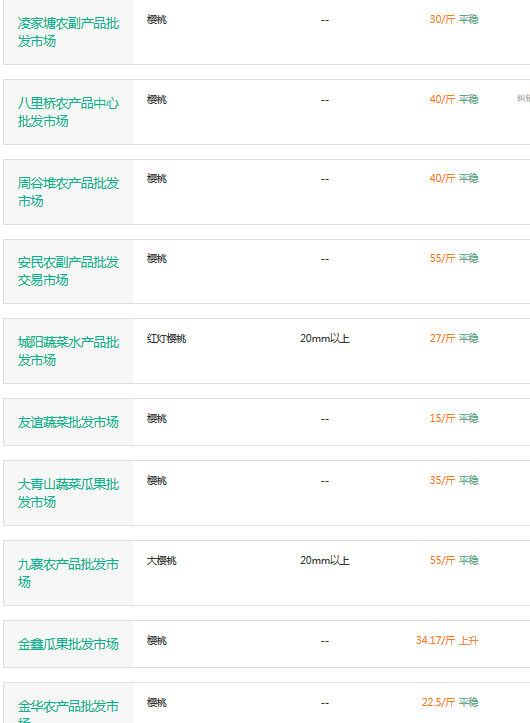Open 八里桥农产品中心批发市场 market link
Viewport: 530px width, 723px height.
(x=68, y=112)
